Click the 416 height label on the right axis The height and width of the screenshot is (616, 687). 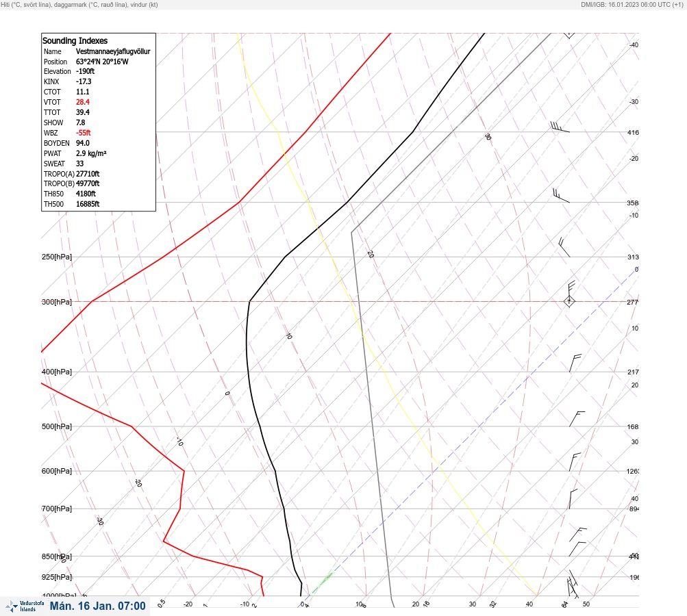pos(633,132)
